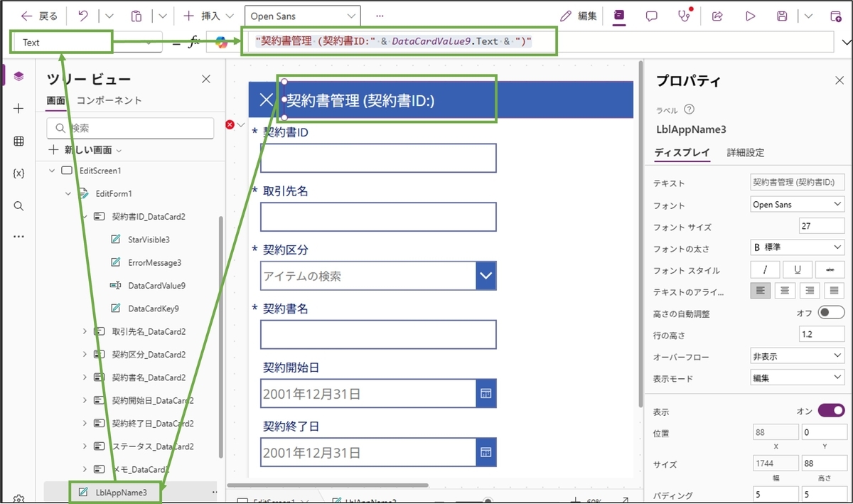This screenshot has height=504, width=853.
Task: Select DataCardValue9 in the tree
Action: pyautogui.click(x=156, y=285)
